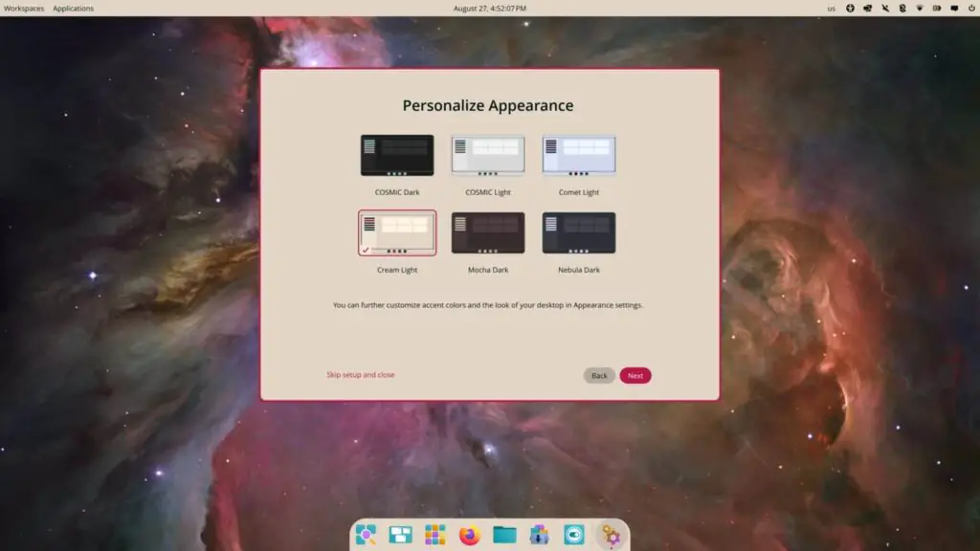Open Workspaces overview icon in dock
Viewport: 980px width, 551px height.
[x=400, y=535]
